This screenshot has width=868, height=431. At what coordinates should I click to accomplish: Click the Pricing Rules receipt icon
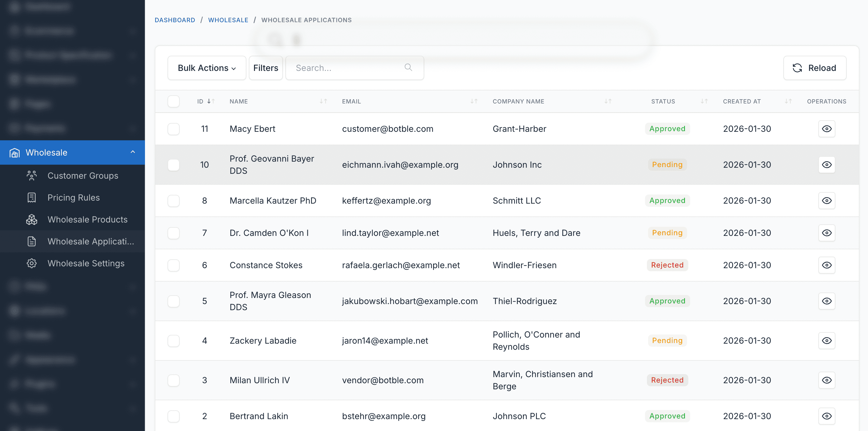click(32, 198)
